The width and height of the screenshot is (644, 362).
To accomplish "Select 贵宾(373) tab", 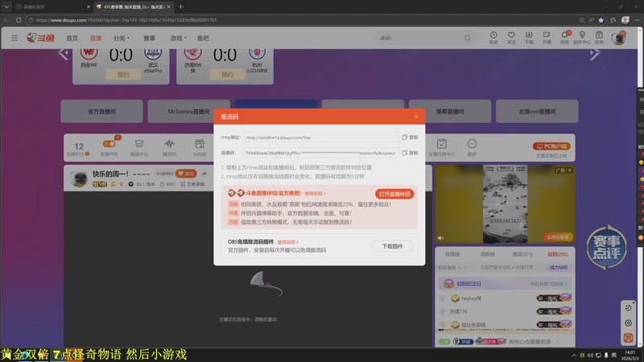I will point(522,254).
